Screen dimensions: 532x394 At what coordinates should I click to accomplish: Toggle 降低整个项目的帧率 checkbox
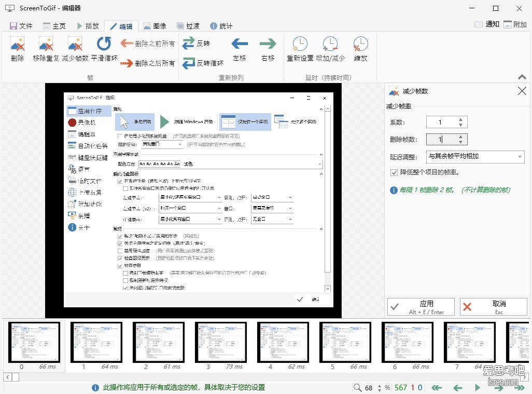(394, 172)
